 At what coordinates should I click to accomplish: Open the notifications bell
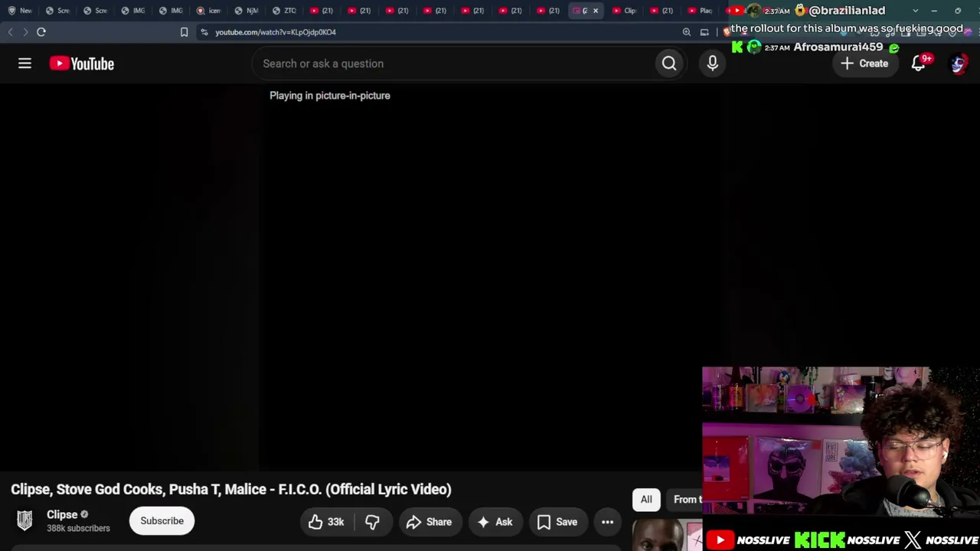(918, 64)
